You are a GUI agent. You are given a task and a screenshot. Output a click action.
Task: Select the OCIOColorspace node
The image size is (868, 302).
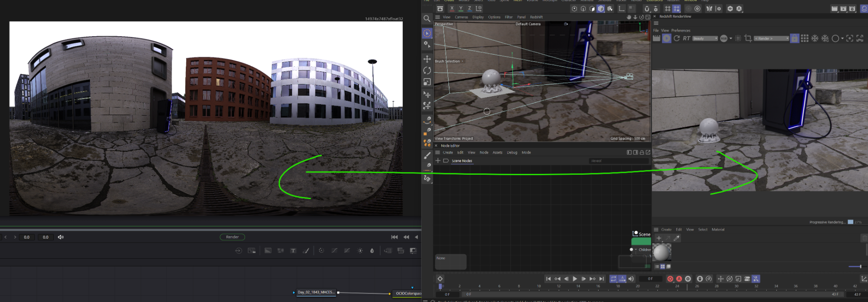coord(407,293)
